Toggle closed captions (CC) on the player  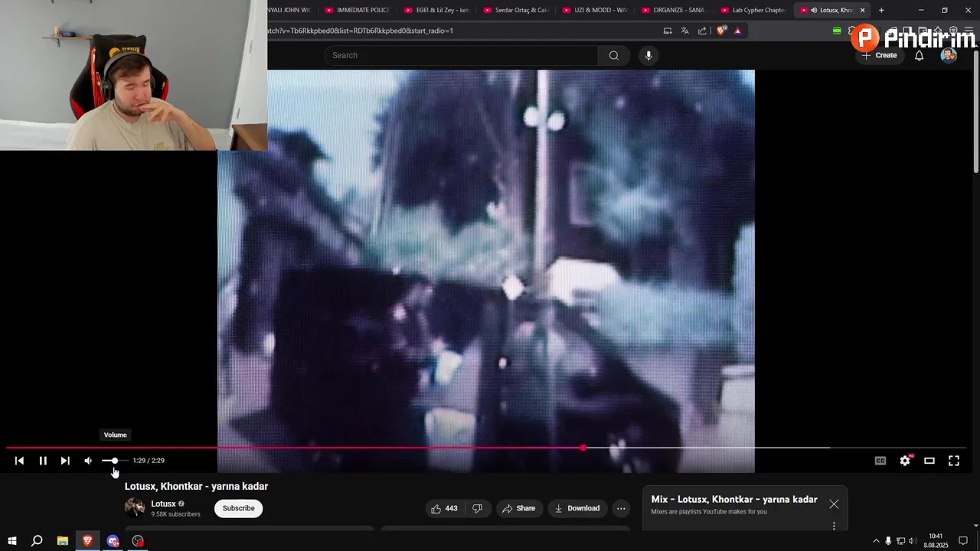880,461
